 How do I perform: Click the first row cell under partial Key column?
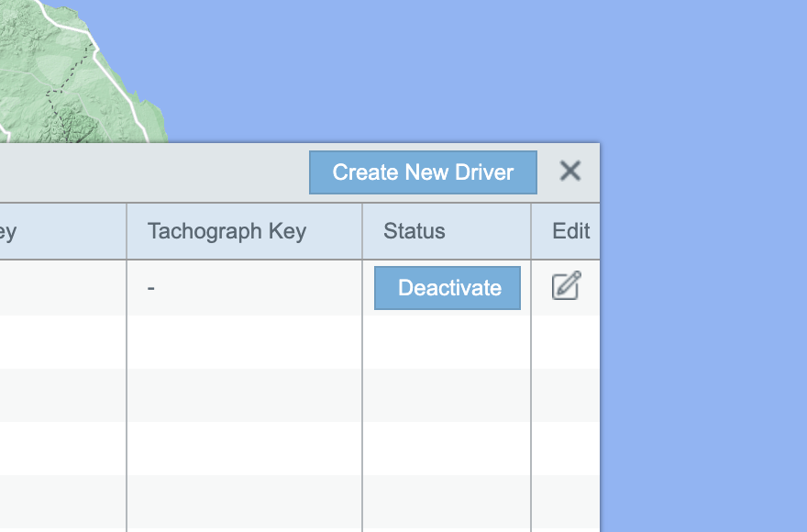tap(55, 288)
